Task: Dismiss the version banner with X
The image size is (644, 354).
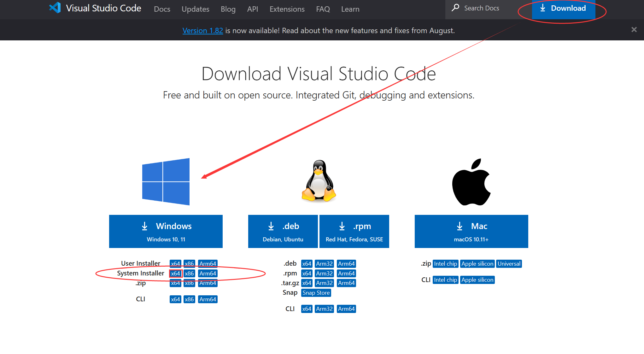Action: point(634,30)
